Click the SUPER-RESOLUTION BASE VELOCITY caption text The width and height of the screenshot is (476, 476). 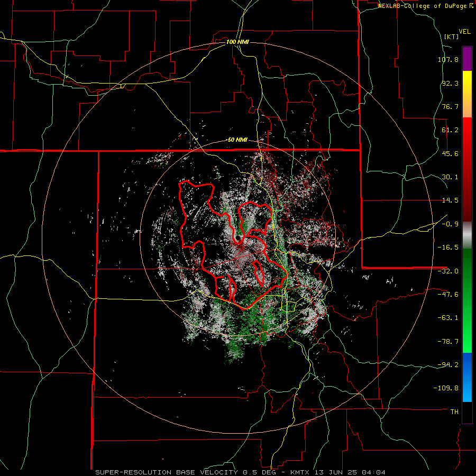pyautogui.click(x=167, y=472)
